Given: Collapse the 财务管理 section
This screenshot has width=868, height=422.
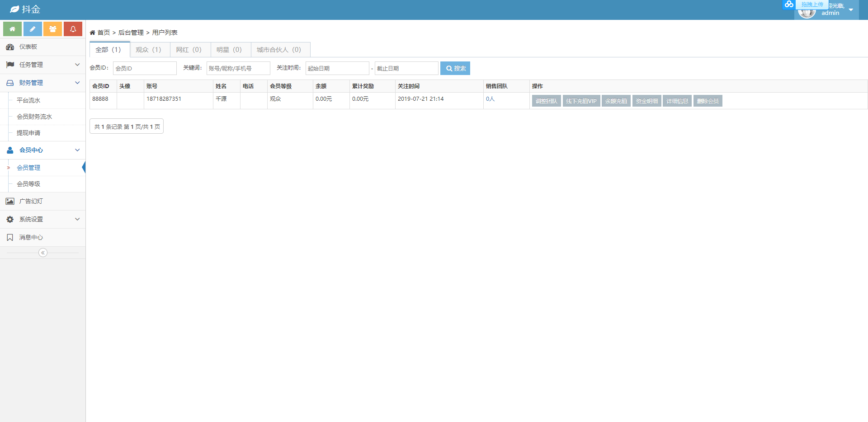Looking at the screenshot, I should (42, 83).
